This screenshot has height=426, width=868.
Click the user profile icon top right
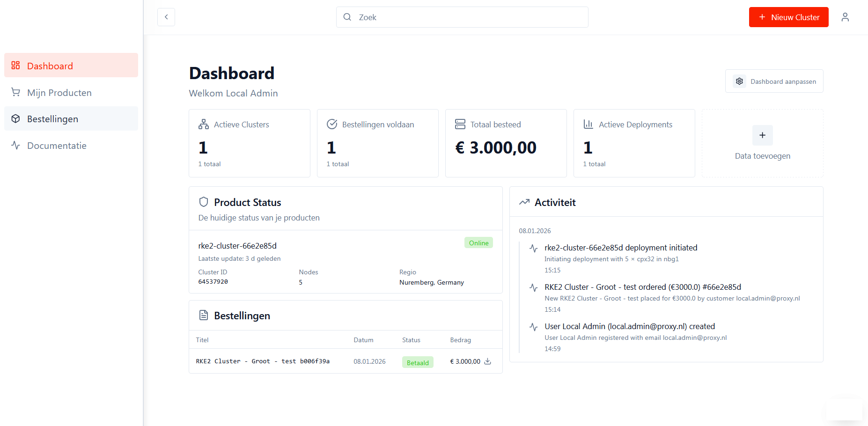[x=846, y=17]
